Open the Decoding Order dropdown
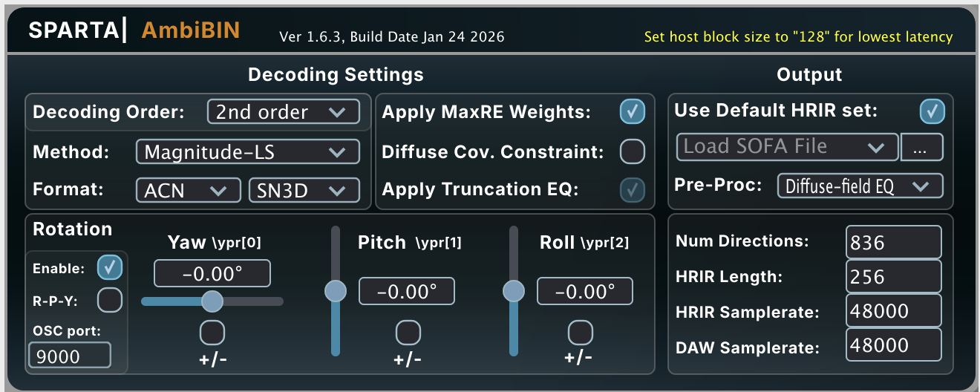980x392 pixels. click(283, 112)
